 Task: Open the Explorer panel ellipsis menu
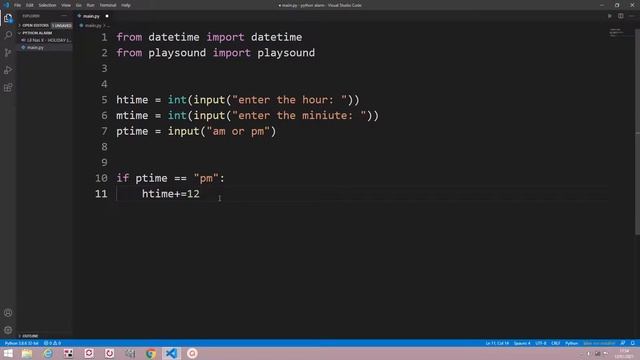(64, 16)
